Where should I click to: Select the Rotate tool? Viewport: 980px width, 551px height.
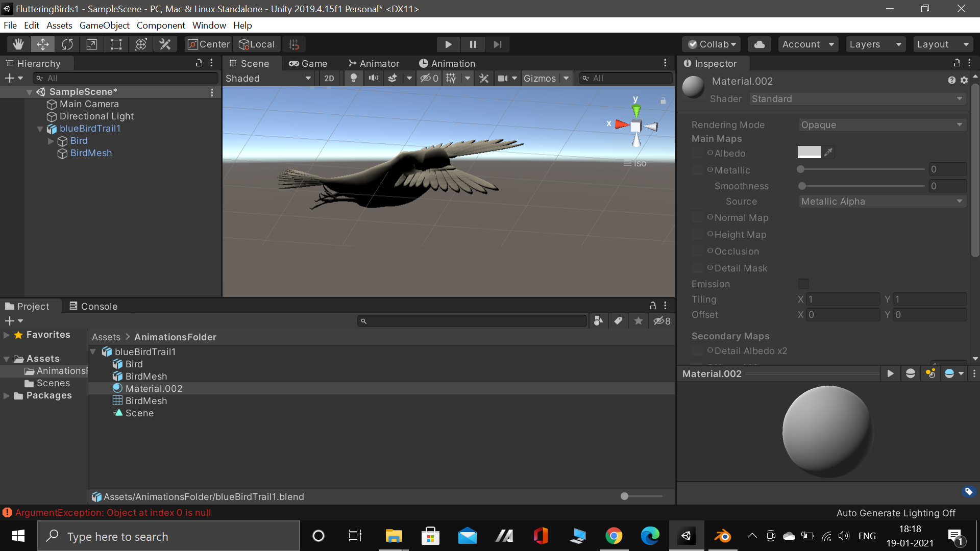click(67, 44)
